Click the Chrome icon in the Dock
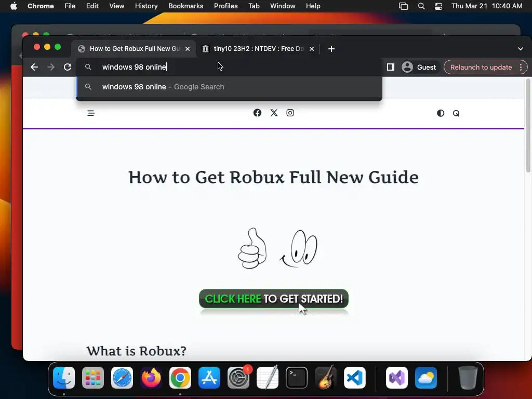The height and width of the screenshot is (399, 532). coord(180,378)
